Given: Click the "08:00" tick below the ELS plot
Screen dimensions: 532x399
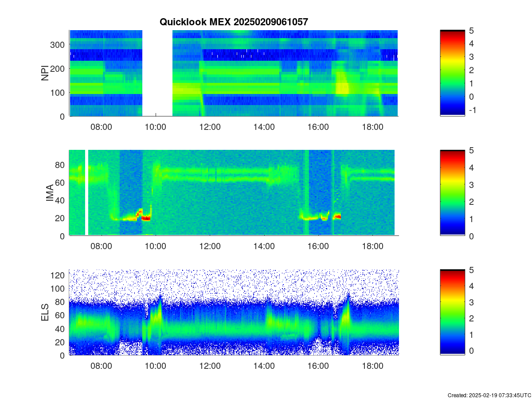Looking at the screenshot, I should tap(101, 366).
